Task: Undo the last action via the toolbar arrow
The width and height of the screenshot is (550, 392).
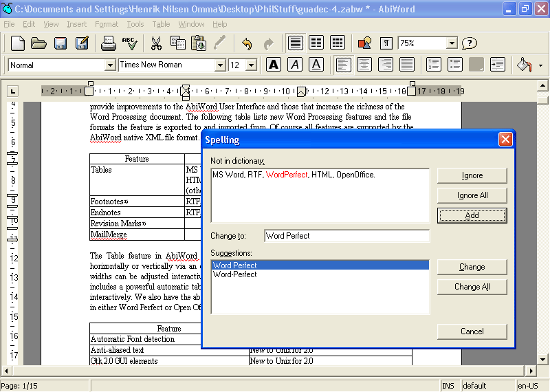Action: (247, 43)
